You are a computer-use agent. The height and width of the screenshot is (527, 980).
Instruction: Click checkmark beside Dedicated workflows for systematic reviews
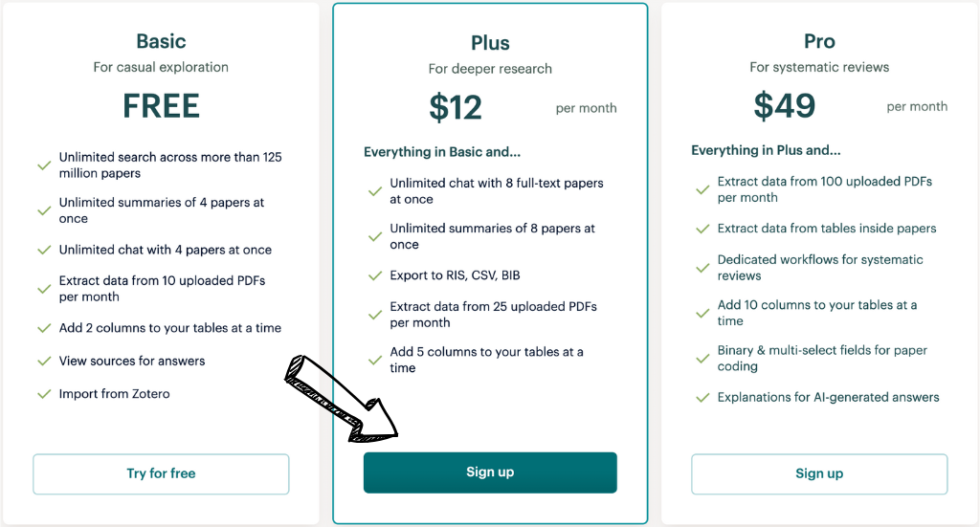(x=702, y=267)
